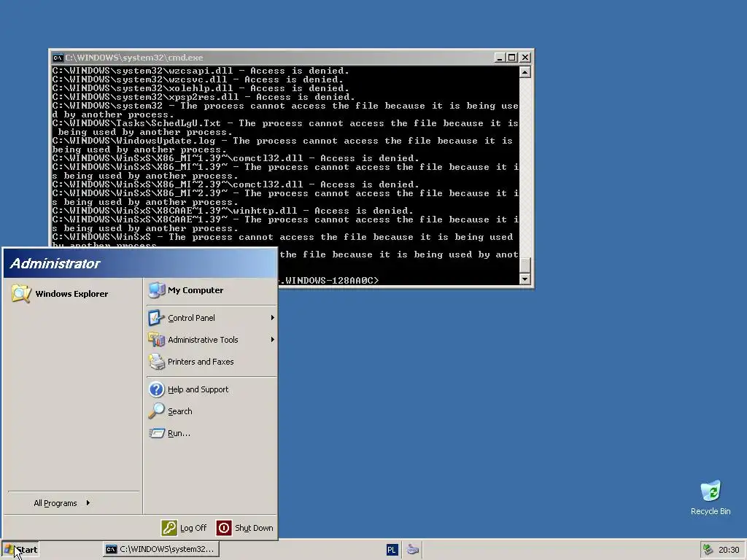Click the Shut Down label
This screenshot has height=560, width=747.
(x=254, y=528)
